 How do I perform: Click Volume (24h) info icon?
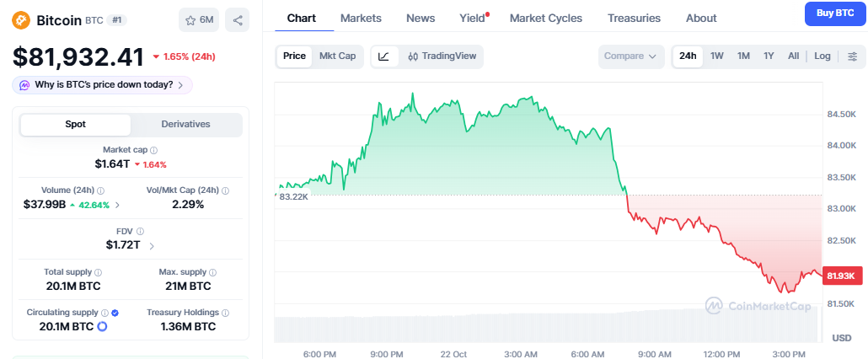point(101,190)
